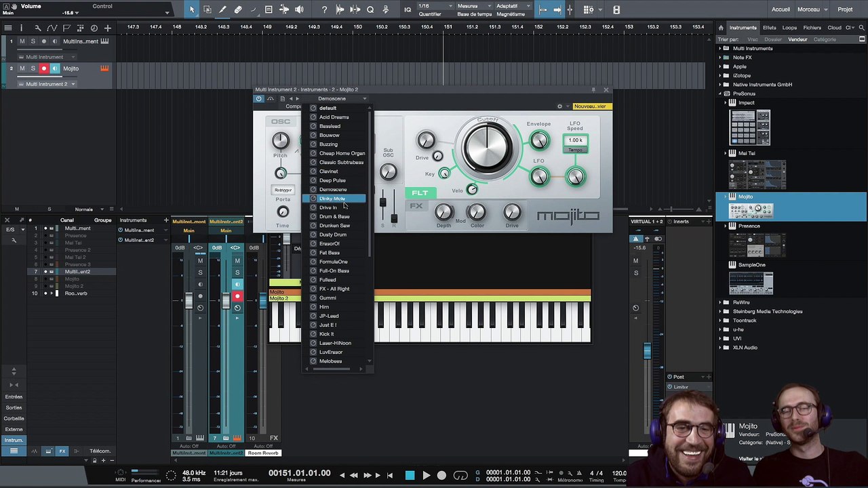Expand the Multi Instruments browser folder
This screenshot has width=868, height=488.
coord(720,49)
